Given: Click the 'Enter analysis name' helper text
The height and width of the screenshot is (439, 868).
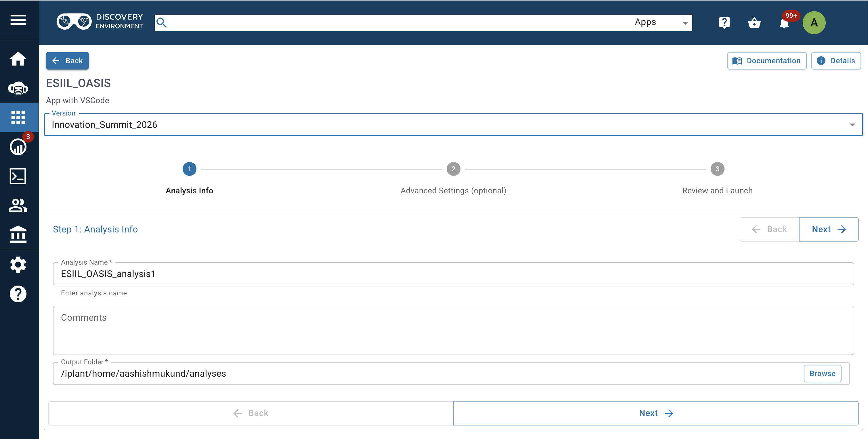Looking at the screenshot, I should [94, 293].
